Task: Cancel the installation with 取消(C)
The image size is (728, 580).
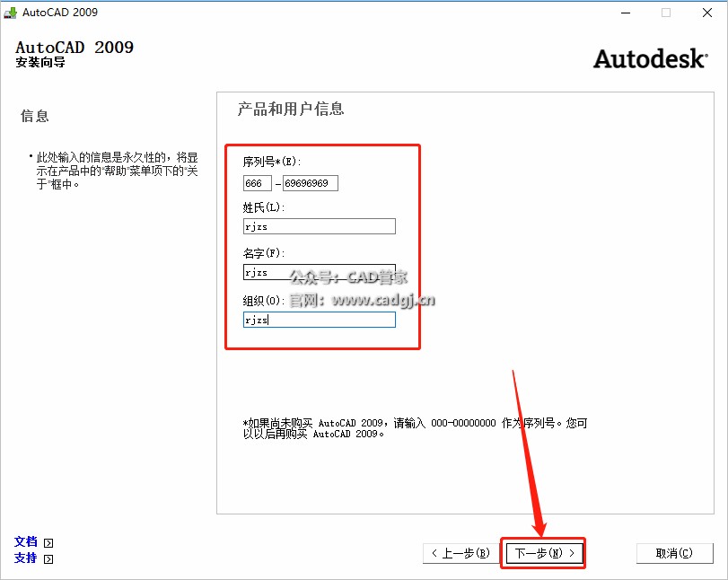Action: (674, 553)
